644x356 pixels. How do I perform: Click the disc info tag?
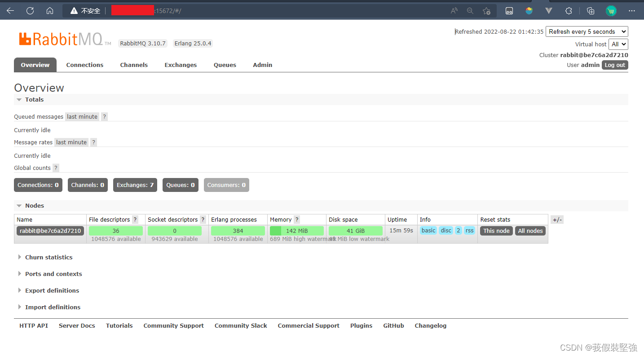coord(446,230)
